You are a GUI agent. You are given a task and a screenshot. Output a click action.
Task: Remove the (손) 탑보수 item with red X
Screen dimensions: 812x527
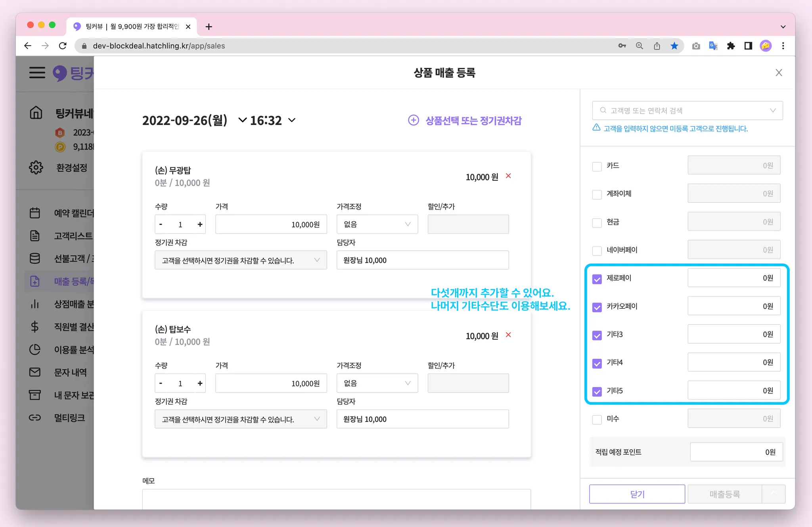point(508,335)
